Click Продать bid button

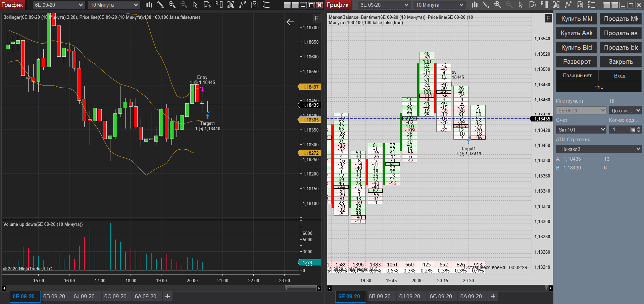pos(621,48)
